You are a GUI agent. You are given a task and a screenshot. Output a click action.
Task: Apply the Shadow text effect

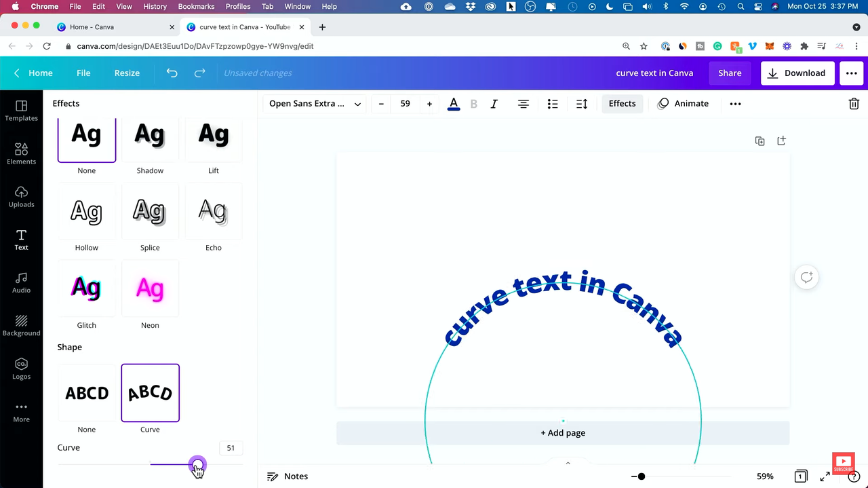point(150,139)
